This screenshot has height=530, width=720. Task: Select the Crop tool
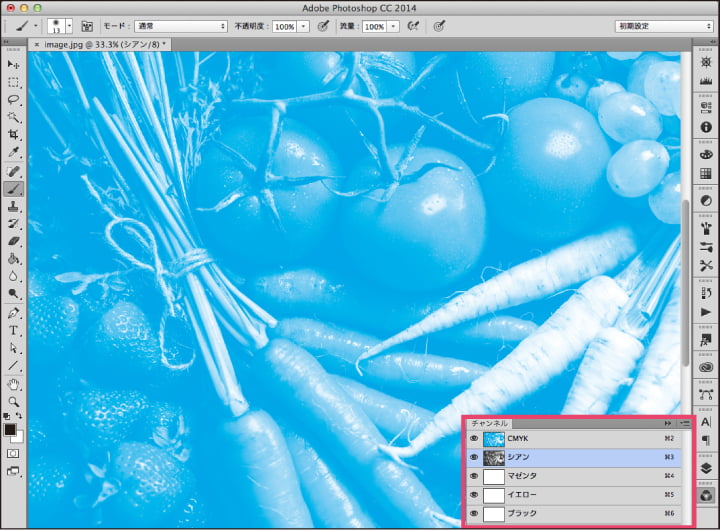pyautogui.click(x=14, y=135)
